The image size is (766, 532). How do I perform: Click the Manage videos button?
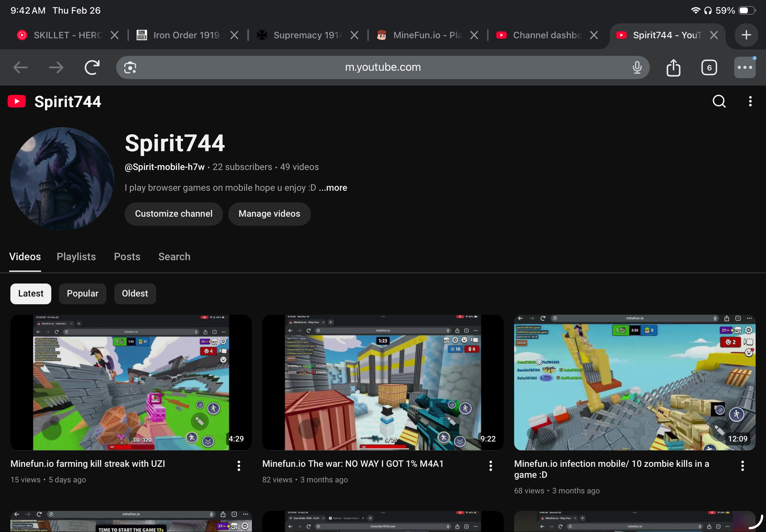269,214
